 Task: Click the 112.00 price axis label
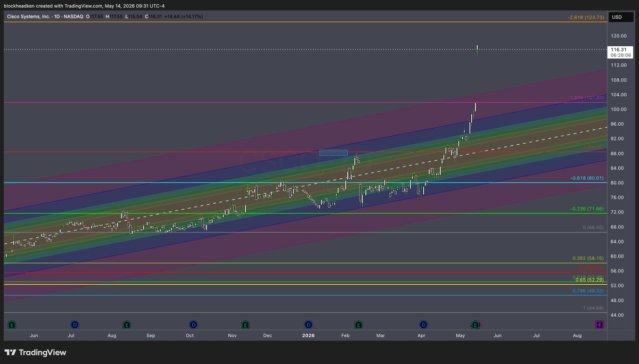coord(619,65)
